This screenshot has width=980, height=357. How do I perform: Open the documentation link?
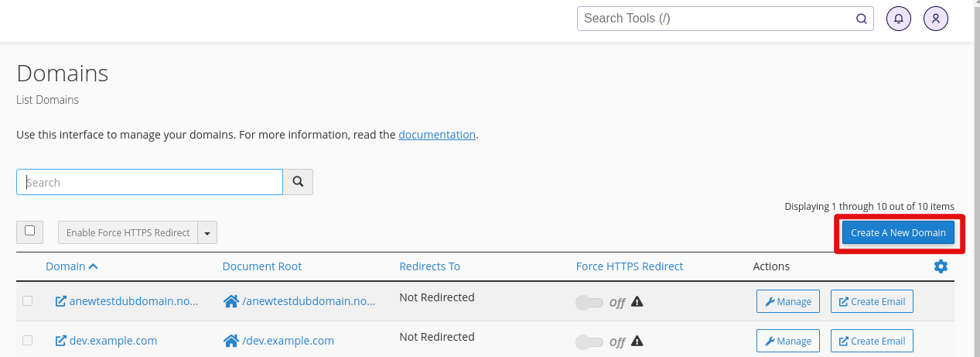(x=436, y=135)
